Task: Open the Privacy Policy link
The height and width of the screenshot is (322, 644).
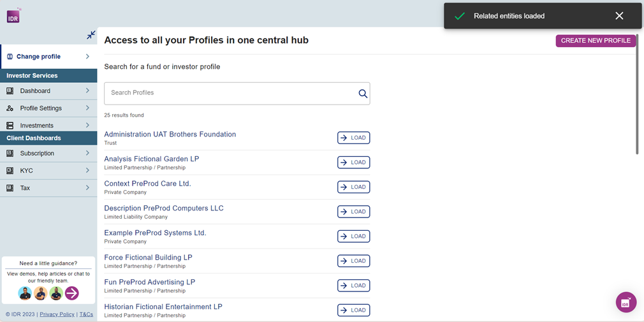Action: pos(57,314)
